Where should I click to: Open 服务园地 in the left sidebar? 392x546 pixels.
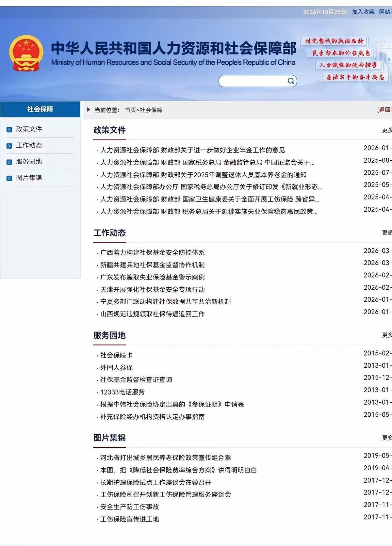tap(29, 161)
